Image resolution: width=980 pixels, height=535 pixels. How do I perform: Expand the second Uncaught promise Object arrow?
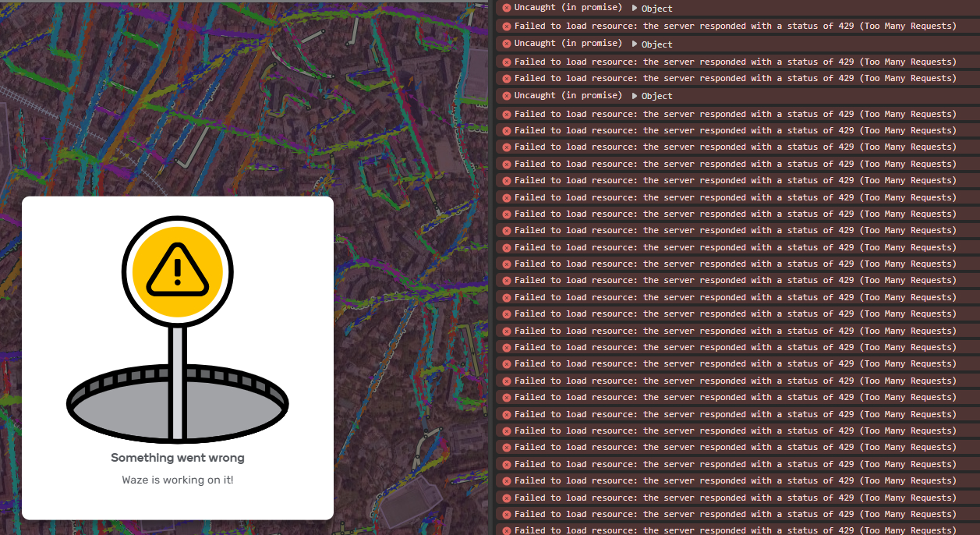point(635,44)
